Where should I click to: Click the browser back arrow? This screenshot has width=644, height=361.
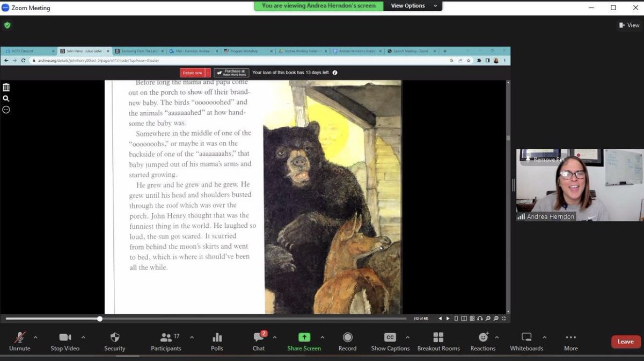(x=7, y=60)
